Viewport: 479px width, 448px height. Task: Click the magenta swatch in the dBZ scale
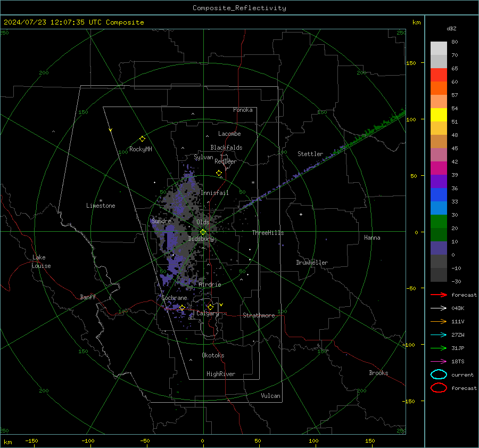point(439,168)
